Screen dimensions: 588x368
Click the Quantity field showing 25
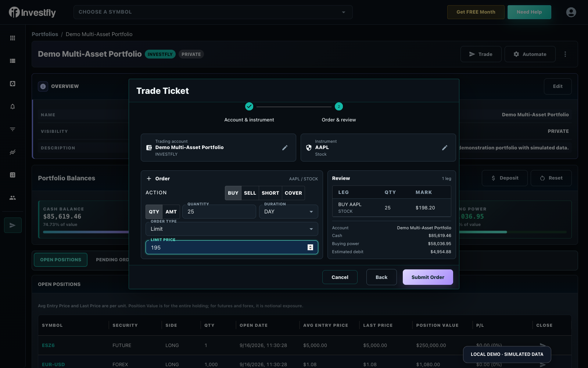coord(219,212)
